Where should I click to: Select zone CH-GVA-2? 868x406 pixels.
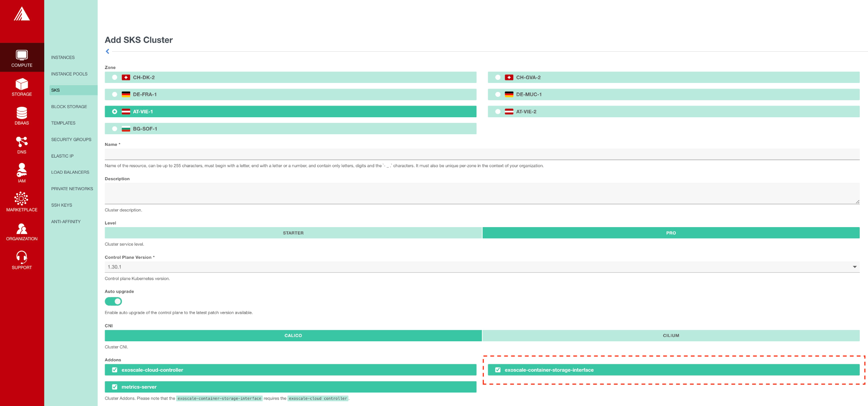pyautogui.click(x=674, y=77)
